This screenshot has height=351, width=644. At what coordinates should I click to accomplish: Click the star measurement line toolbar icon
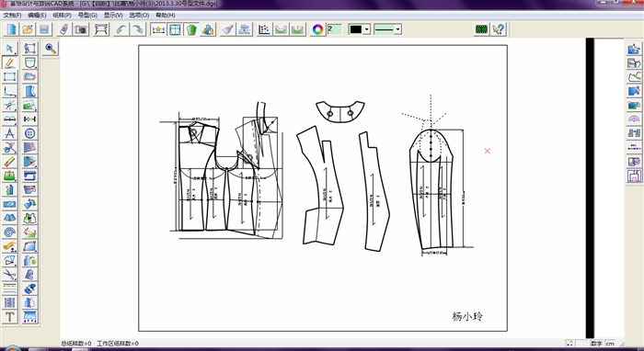click(x=158, y=29)
